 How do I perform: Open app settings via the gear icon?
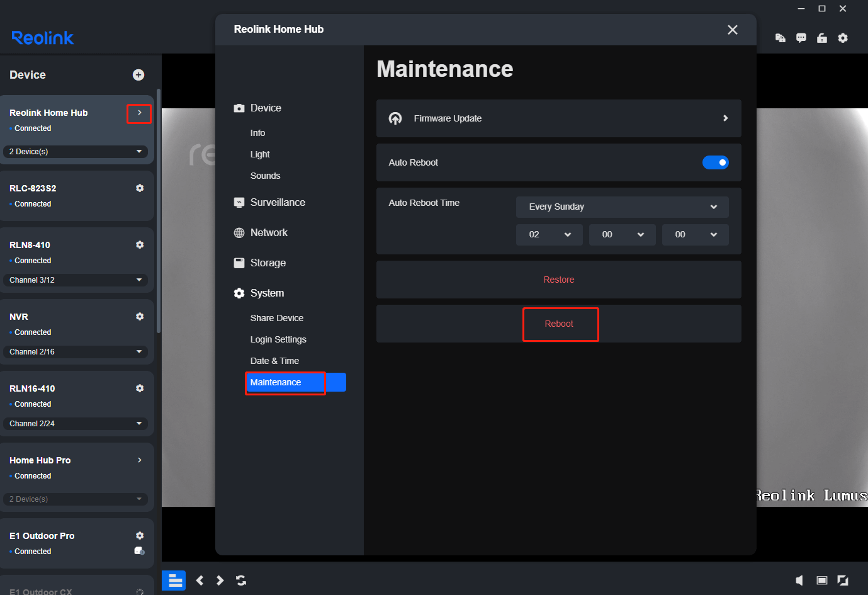[x=843, y=38]
